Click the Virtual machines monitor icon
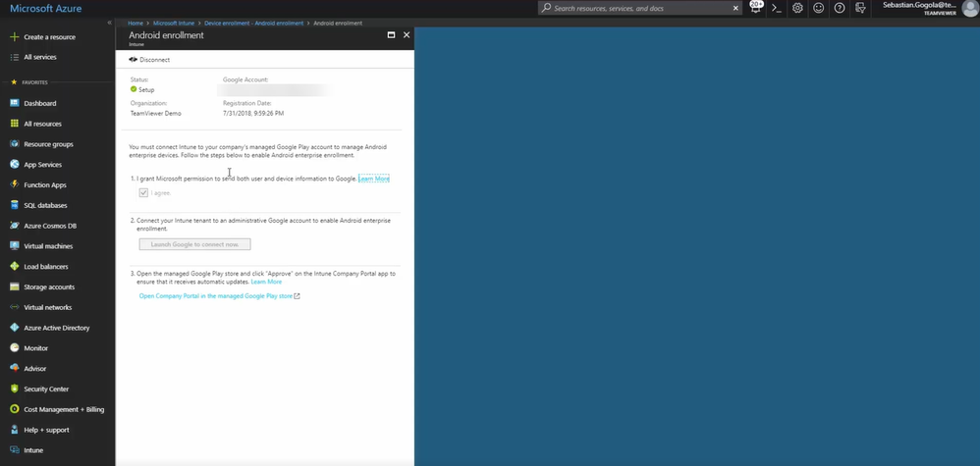The width and height of the screenshot is (980, 466). tap(15, 246)
